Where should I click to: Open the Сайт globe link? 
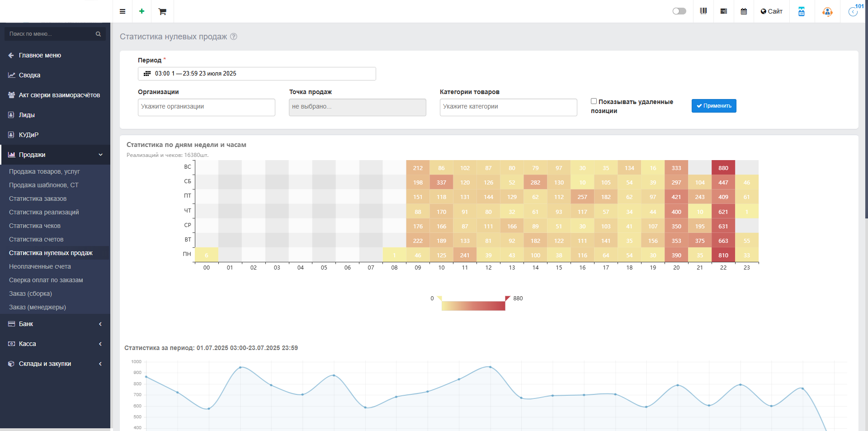click(772, 11)
